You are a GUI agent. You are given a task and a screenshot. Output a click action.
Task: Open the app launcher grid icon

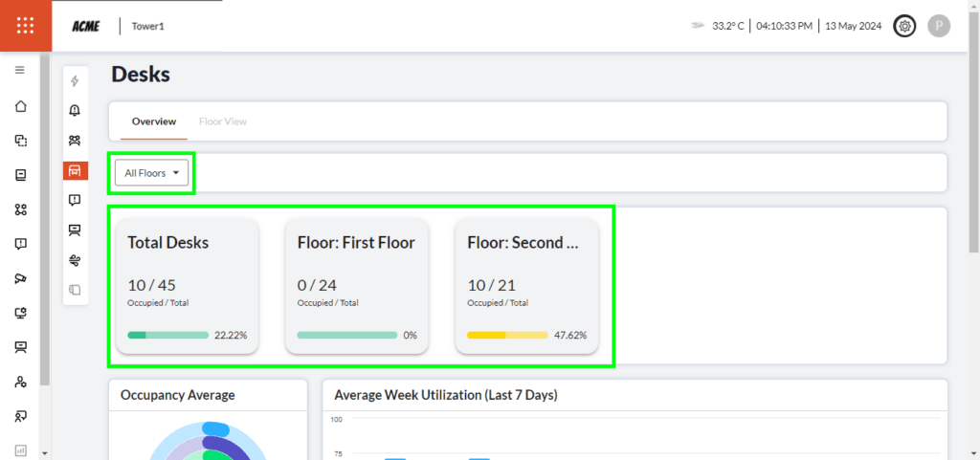[x=26, y=26]
